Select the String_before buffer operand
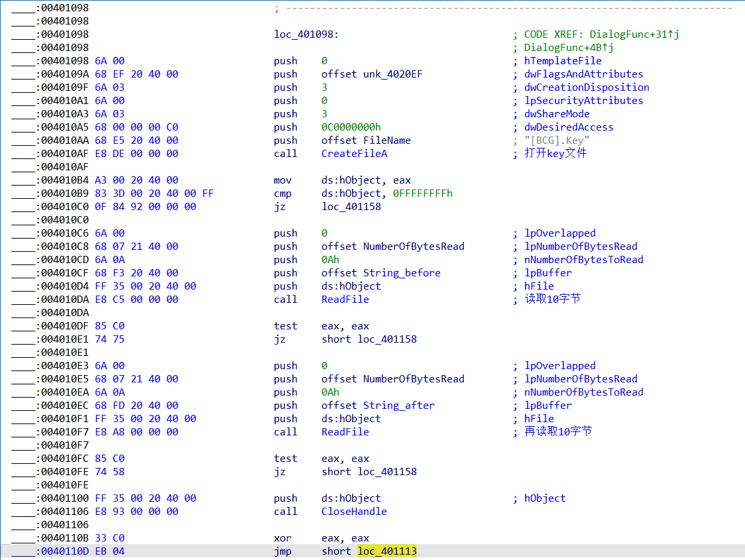745x560 pixels. tap(402, 273)
